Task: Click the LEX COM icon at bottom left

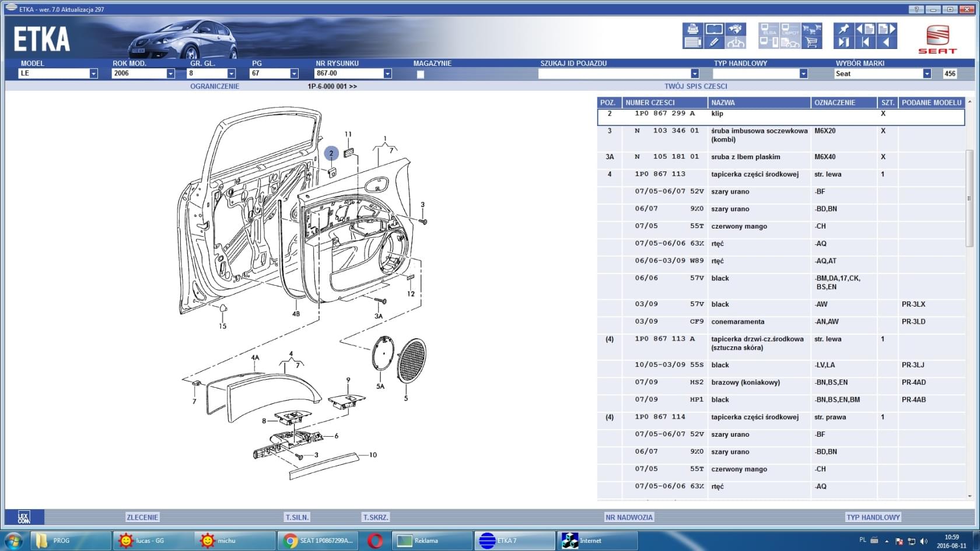Action: pos(24,517)
